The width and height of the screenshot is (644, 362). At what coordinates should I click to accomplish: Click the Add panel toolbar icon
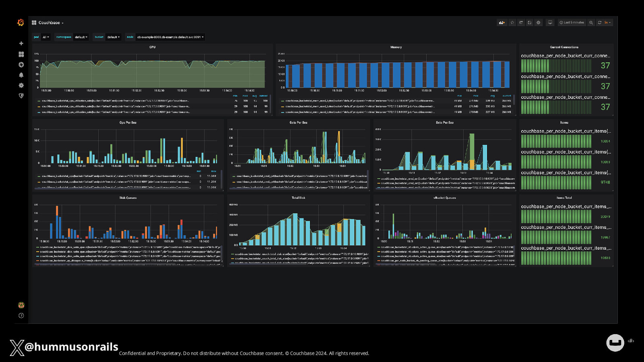(x=502, y=23)
